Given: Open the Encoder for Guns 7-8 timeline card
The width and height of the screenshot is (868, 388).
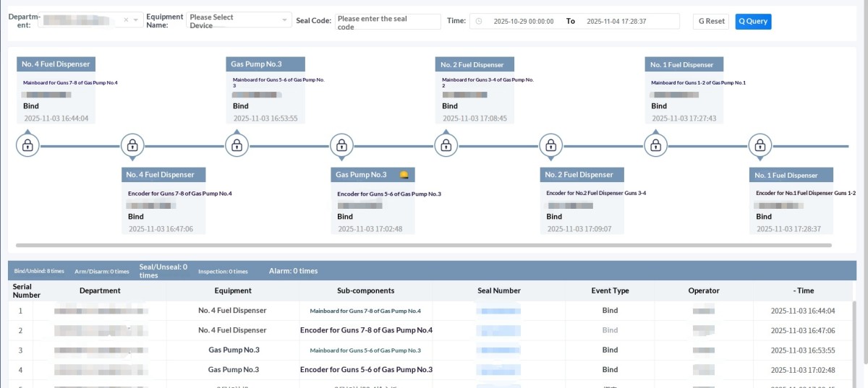Looking at the screenshot, I should tap(163, 200).
